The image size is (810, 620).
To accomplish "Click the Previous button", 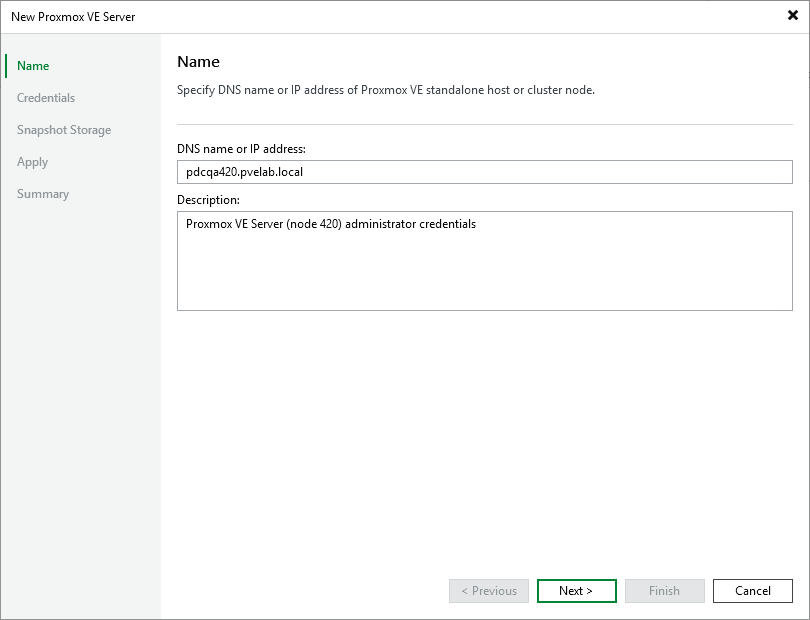I will [488, 590].
